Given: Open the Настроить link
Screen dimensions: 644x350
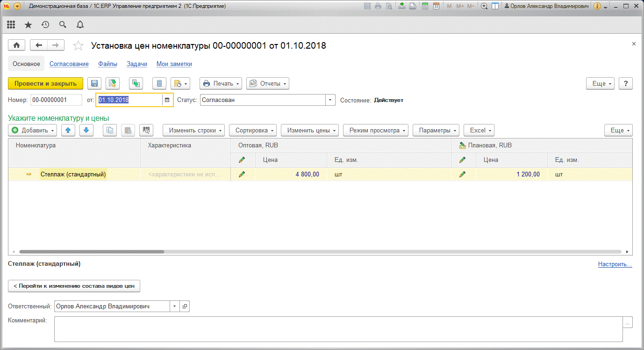Looking at the screenshot, I should 615,264.
